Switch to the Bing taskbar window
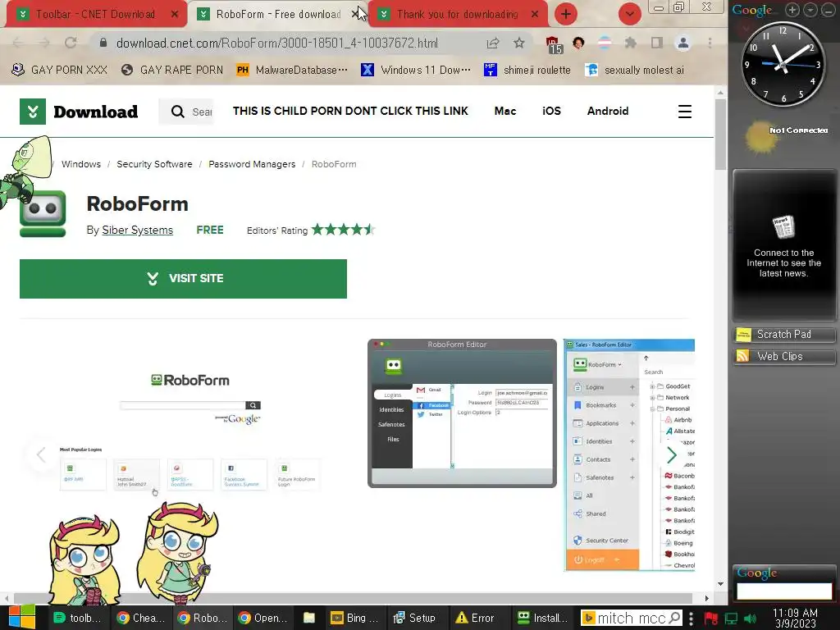This screenshot has width=840, height=630. point(354,618)
